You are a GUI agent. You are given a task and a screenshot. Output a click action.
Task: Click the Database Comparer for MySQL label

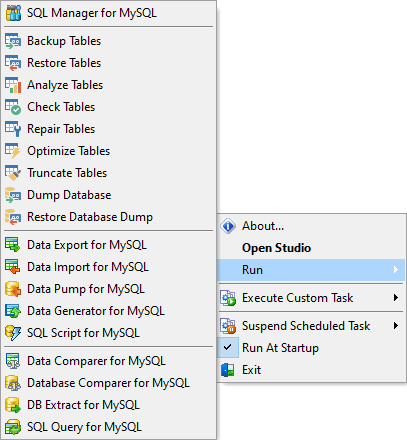(x=108, y=383)
